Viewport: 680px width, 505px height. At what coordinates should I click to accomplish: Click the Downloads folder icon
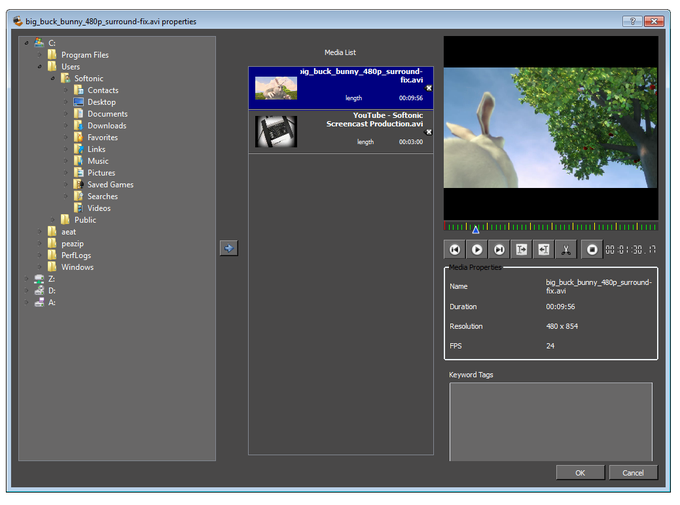pyautogui.click(x=78, y=125)
